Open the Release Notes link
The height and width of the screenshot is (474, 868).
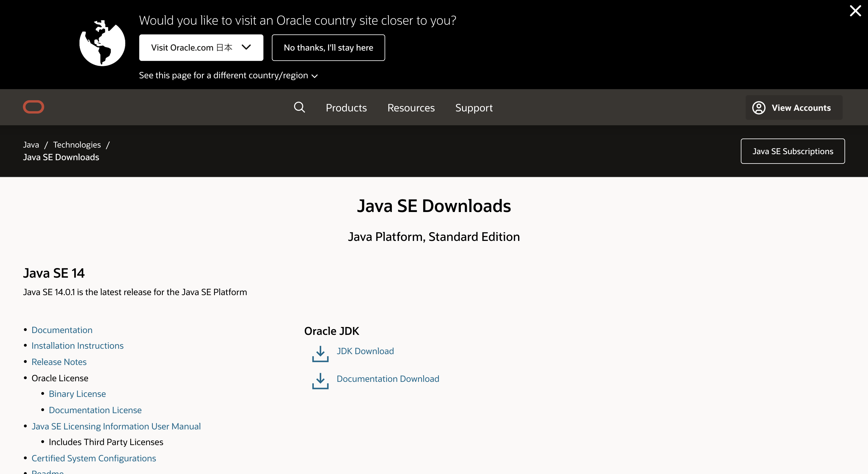click(59, 362)
